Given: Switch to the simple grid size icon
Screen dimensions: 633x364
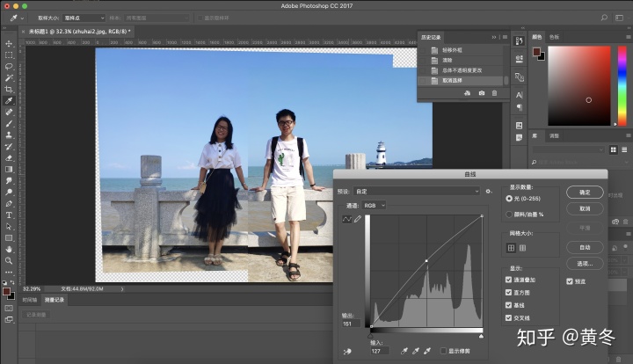Looking at the screenshot, I should (511, 248).
